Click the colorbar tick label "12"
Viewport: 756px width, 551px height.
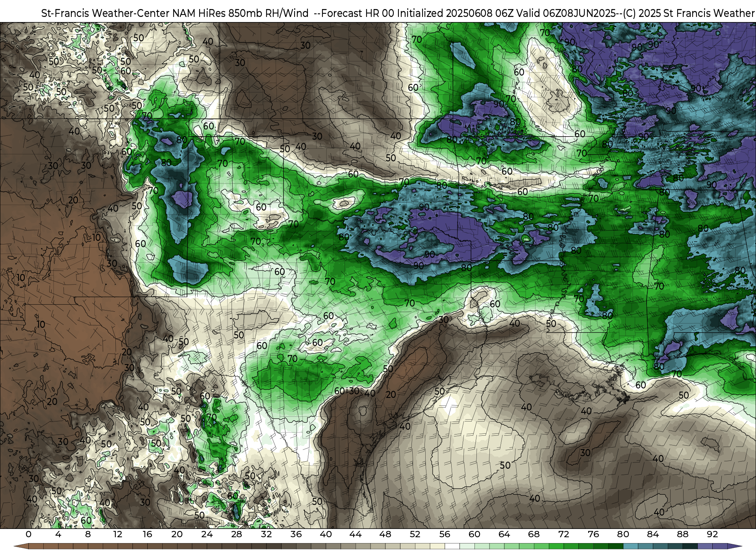(118, 534)
